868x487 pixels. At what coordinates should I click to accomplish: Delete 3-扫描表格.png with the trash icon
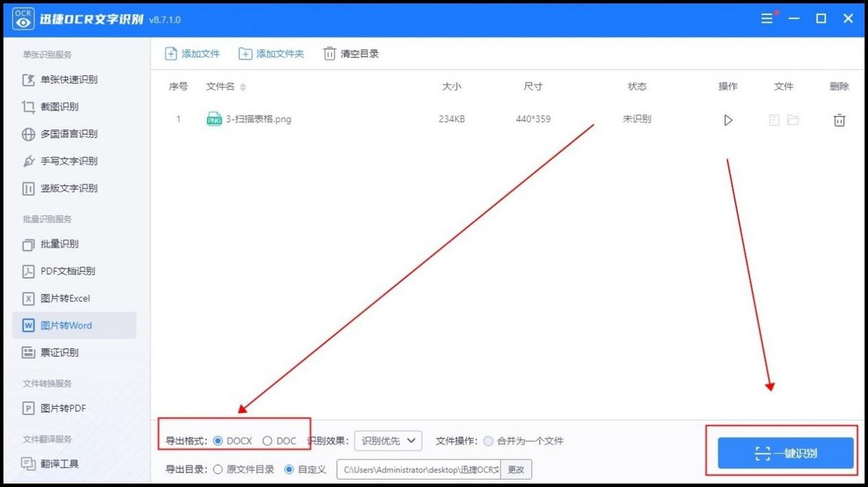click(839, 120)
